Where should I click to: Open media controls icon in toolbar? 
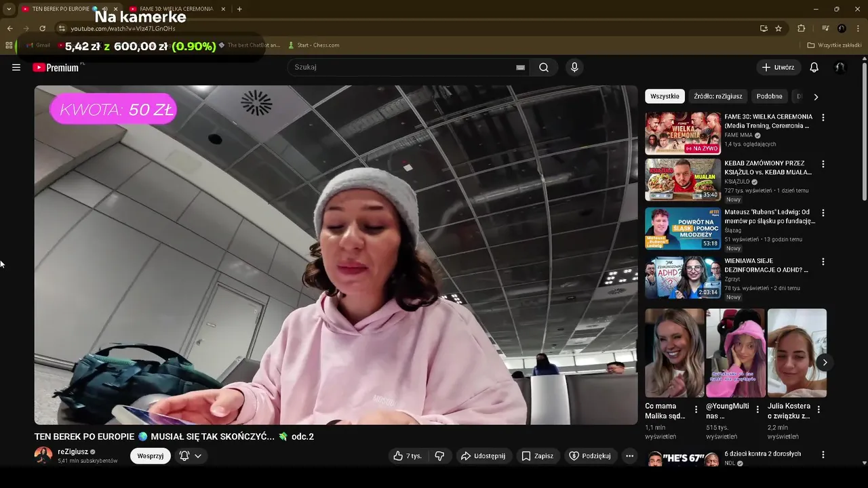pyautogui.click(x=825, y=28)
